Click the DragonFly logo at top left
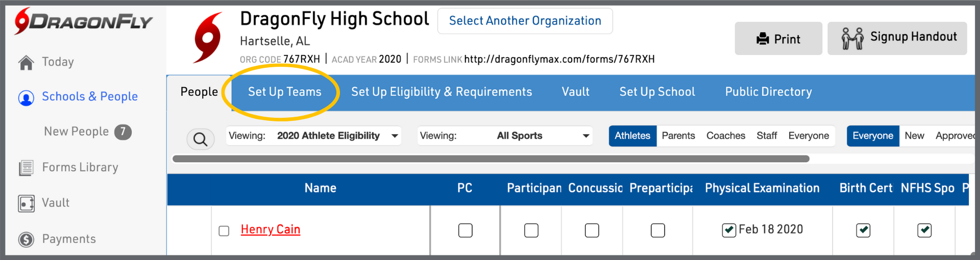 (x=83, y=22)
